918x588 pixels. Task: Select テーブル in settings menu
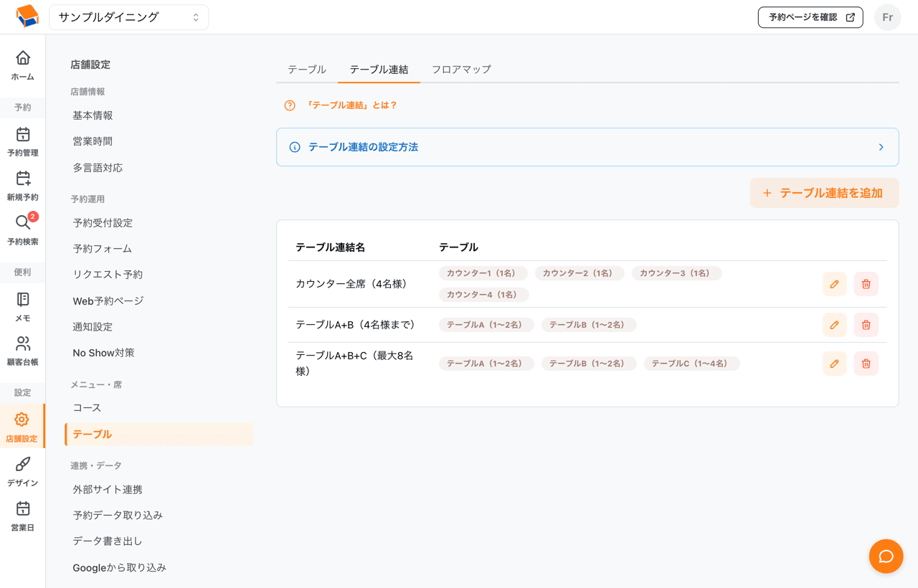[x=158, y=435]
